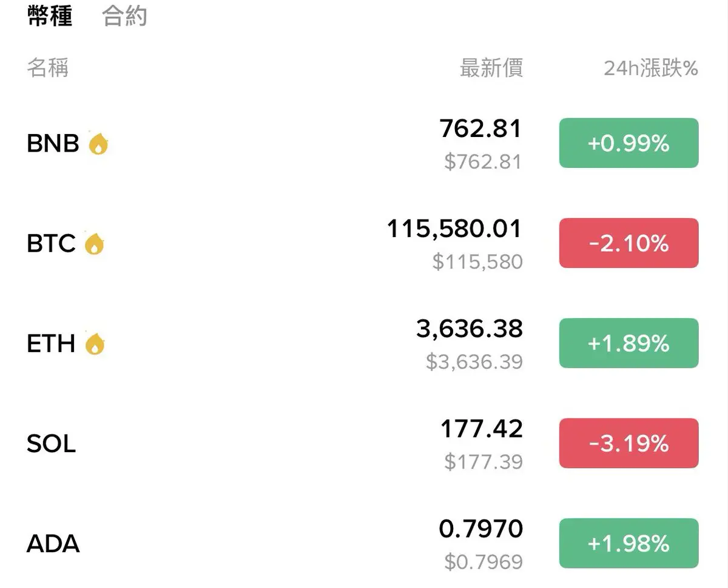Tap the ETH +1.89% green badge

[x=629, y=343]
